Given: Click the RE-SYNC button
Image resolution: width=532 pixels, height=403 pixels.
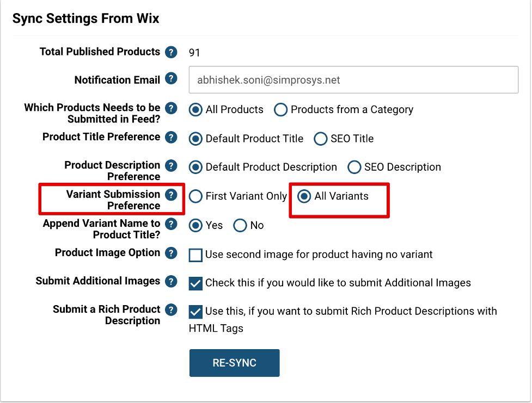Looking at the screenshot, I should click(x=235, y=363).
